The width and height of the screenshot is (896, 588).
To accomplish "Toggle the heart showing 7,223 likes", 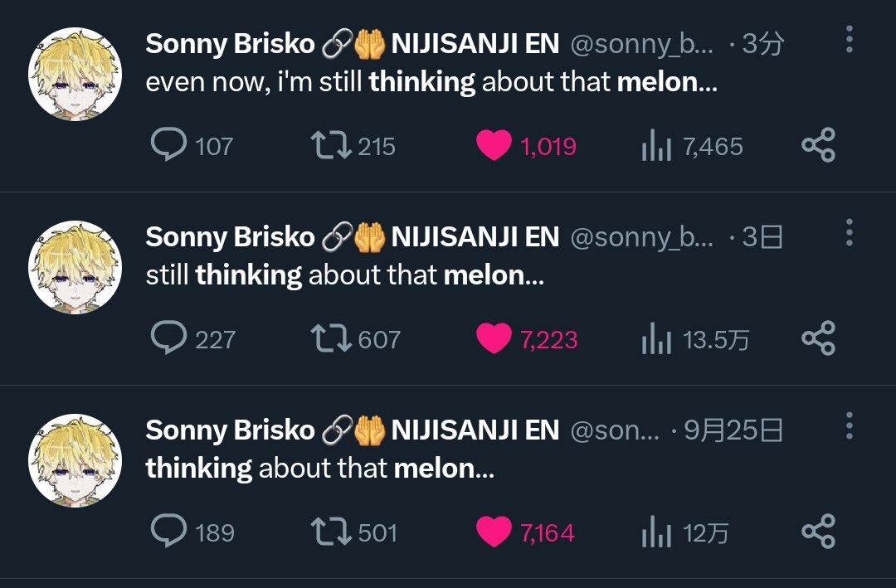I will (x=494, y=338).
